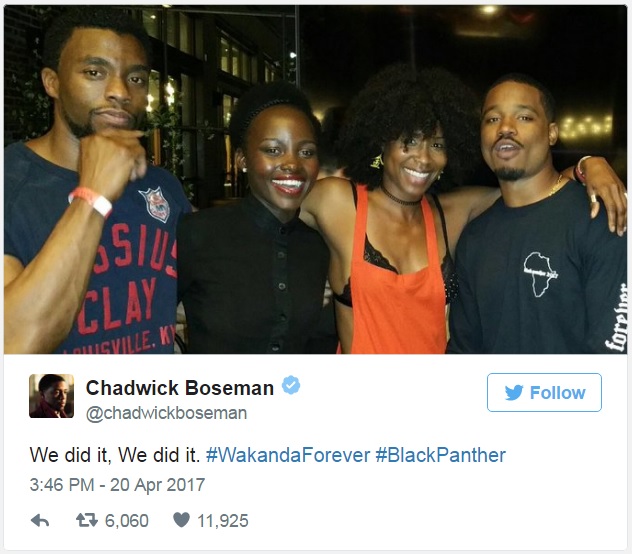
Task: Like the tweet with the heart icon
Action: click(181, 520)
